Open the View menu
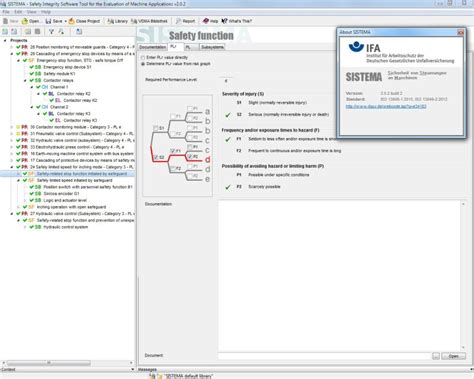The image size is (474, 379). pyautogui.click(x=32, y=12)
